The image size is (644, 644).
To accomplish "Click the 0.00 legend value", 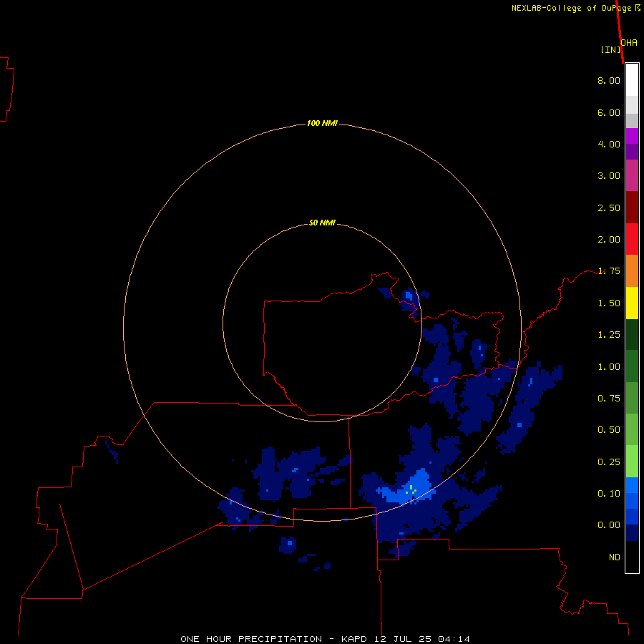I will [x=609, y=525].
